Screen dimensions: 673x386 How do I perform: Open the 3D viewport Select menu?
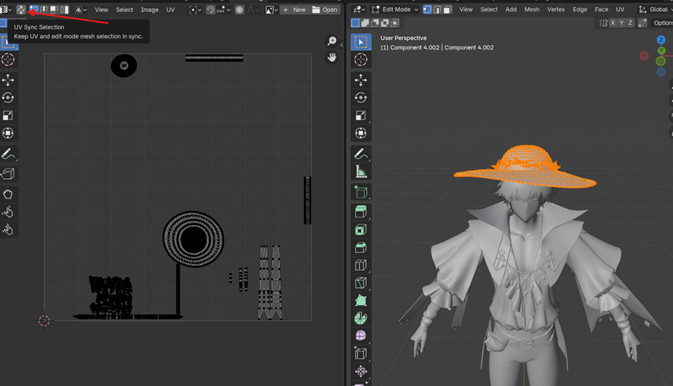tap(489, 9)
